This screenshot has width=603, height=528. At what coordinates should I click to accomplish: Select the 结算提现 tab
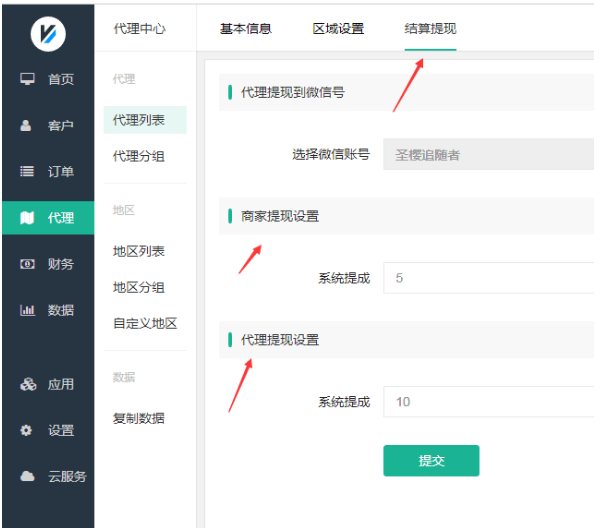click(x=430, y=28)
